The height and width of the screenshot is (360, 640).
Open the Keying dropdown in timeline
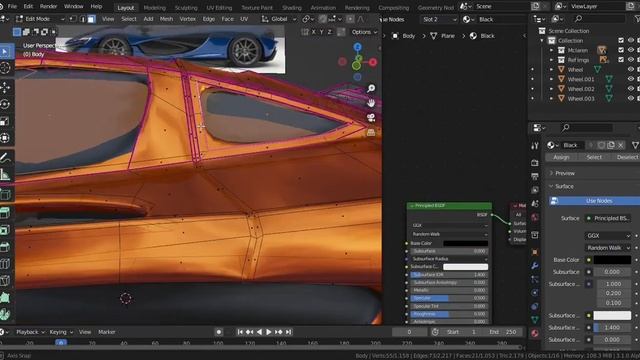tap(61, 332)
